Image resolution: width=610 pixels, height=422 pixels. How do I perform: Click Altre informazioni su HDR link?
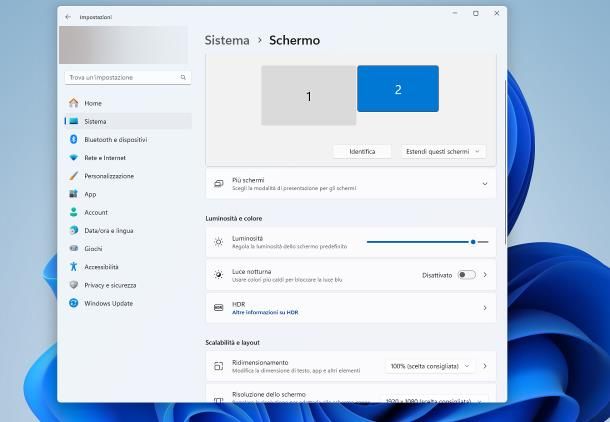[265, 312]
